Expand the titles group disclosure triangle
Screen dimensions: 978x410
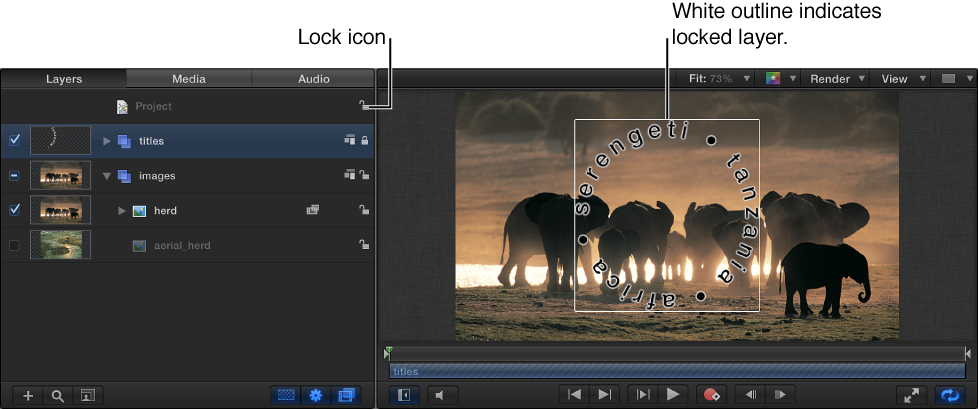[x=107, y=141]
